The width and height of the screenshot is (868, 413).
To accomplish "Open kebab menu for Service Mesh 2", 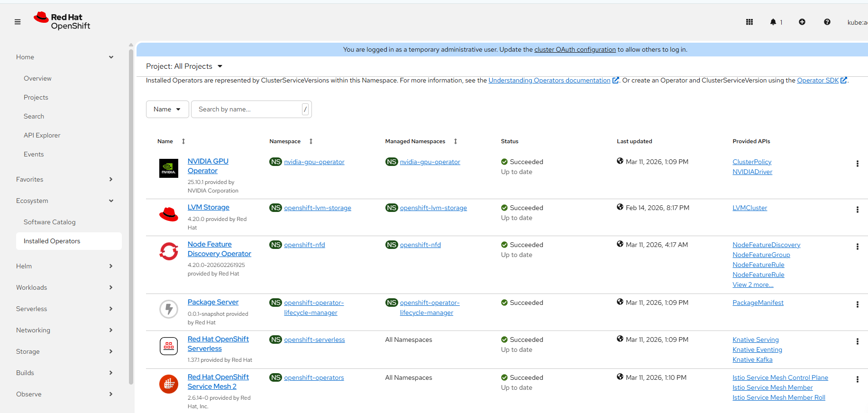I will 857,379.
